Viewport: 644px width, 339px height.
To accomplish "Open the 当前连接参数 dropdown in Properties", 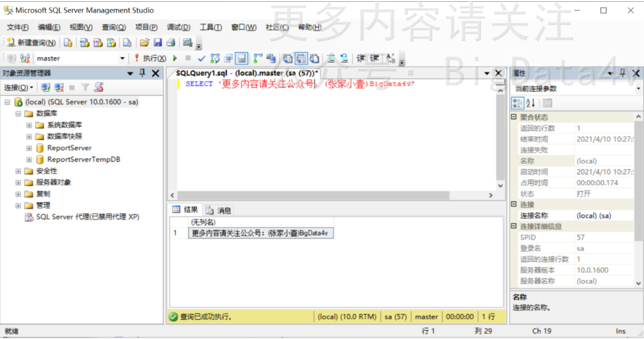I will 638,89.
